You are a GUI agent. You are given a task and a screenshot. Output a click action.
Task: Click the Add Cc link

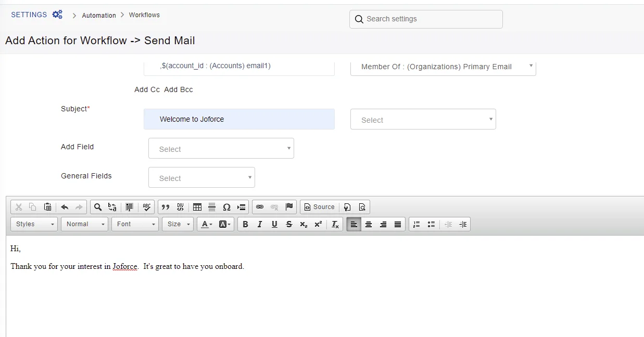[147, 89]
